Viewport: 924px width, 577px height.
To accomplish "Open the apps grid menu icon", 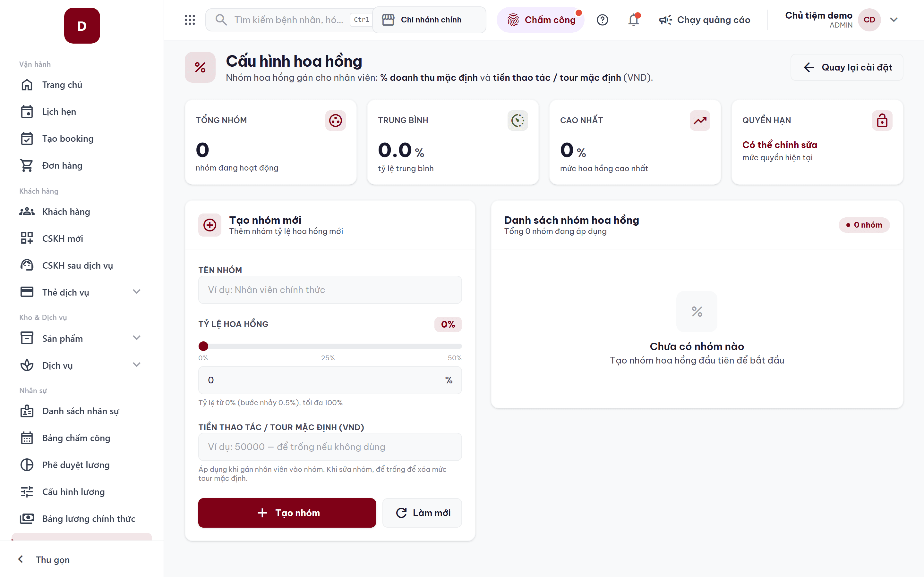I will [190, 20].
